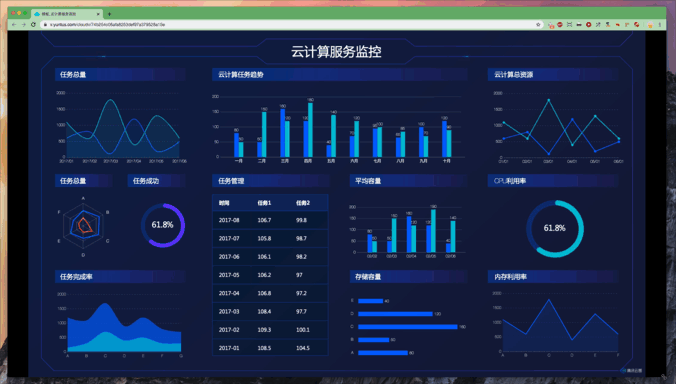Click the radar chart in 任务总量 panel
The image size is (676, 384).
(x=83, y=226)
